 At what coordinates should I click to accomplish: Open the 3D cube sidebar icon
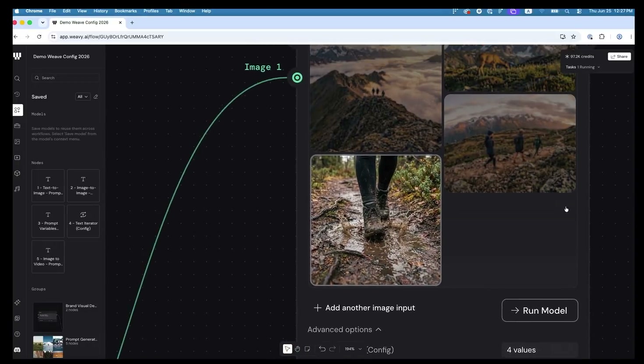pos(17,173)
